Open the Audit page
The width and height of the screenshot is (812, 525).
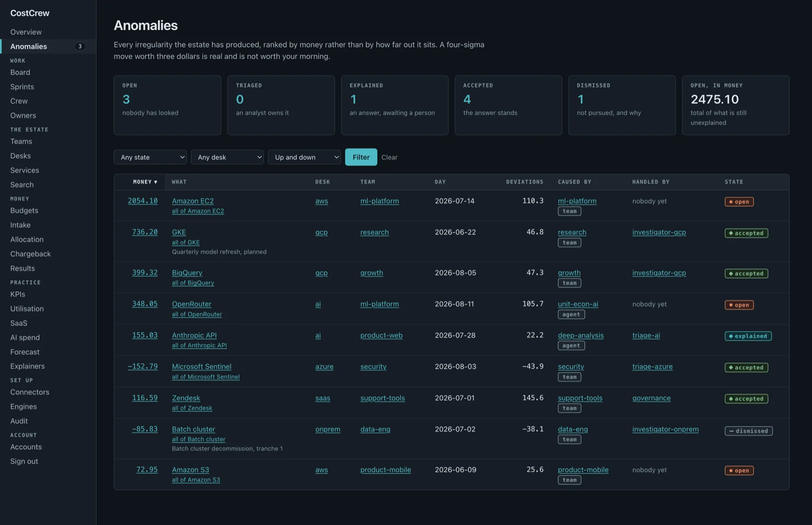(x=19, y=421)
